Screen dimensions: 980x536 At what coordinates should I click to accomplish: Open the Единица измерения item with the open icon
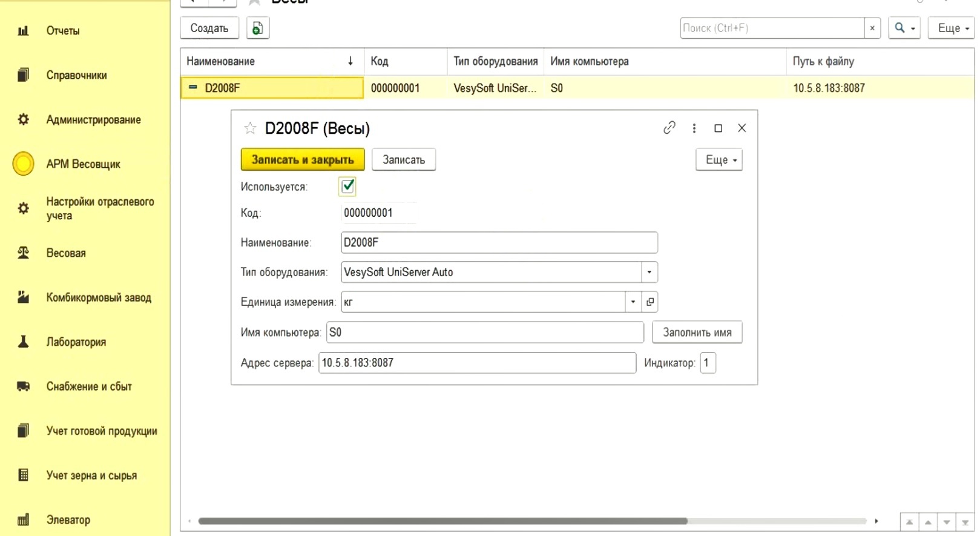[650, 302]
